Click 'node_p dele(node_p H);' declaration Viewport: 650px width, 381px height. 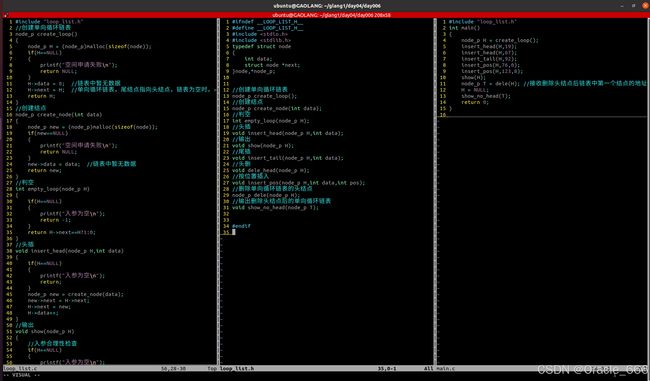[266, 195]
